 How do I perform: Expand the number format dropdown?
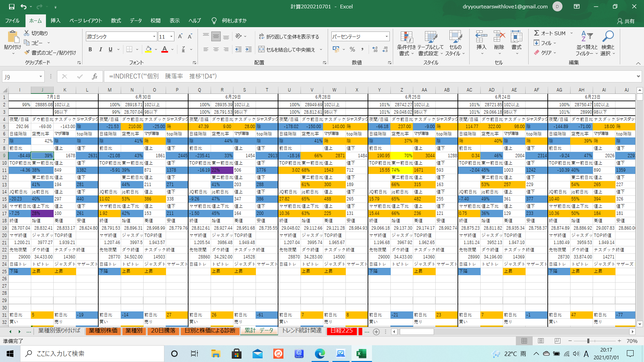[386, 37]
